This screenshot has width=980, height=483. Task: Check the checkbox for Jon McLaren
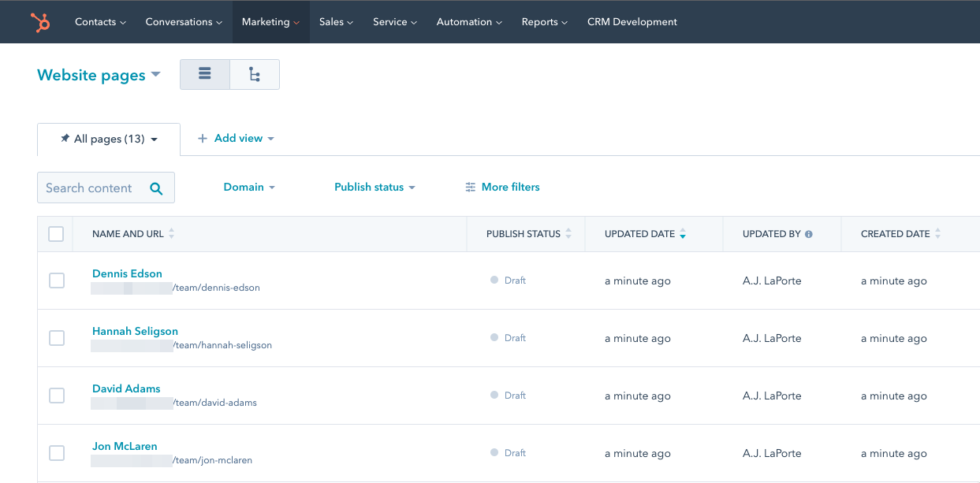pos(56,453)
